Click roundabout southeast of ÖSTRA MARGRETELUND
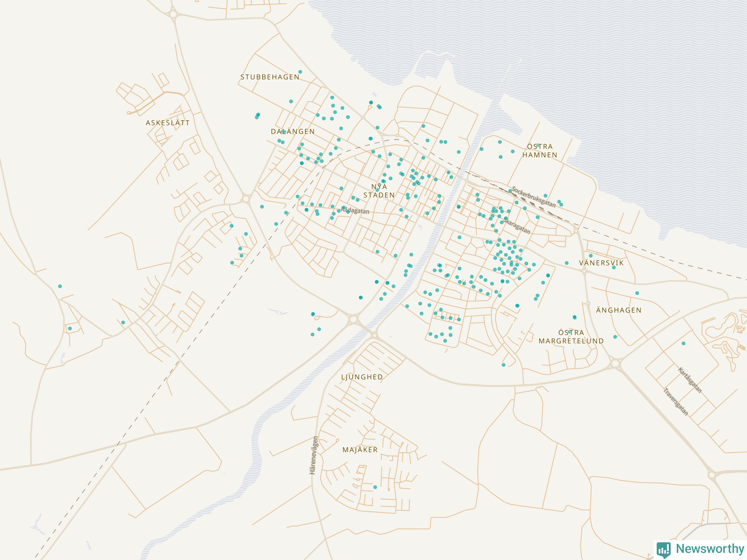747x560 pixels. coord(615,363)
